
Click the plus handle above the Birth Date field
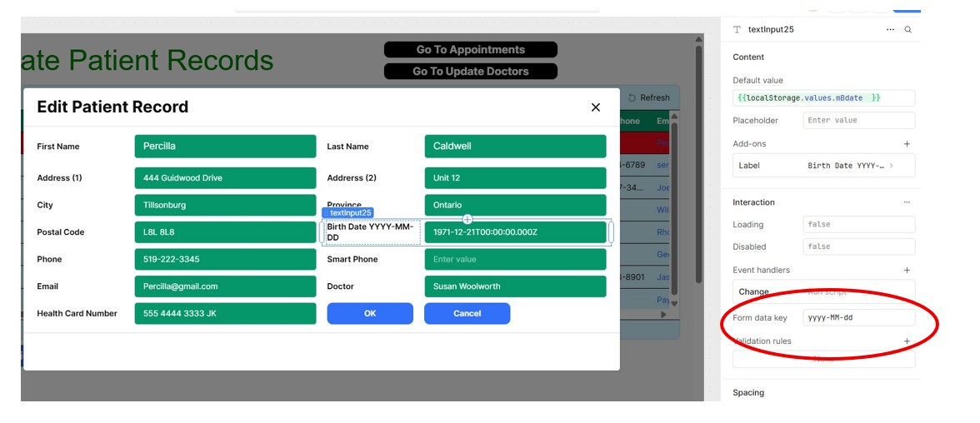[x=467, y=219]
